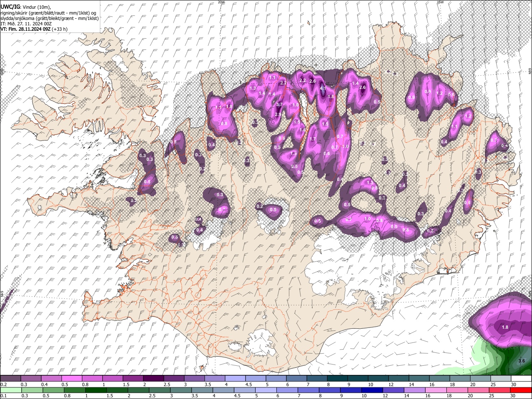Click the 'IT: Mið. 27. 11. 2024 00Z' line
The height and width of the screenshot is (399, 532).
tap(26, 24)
